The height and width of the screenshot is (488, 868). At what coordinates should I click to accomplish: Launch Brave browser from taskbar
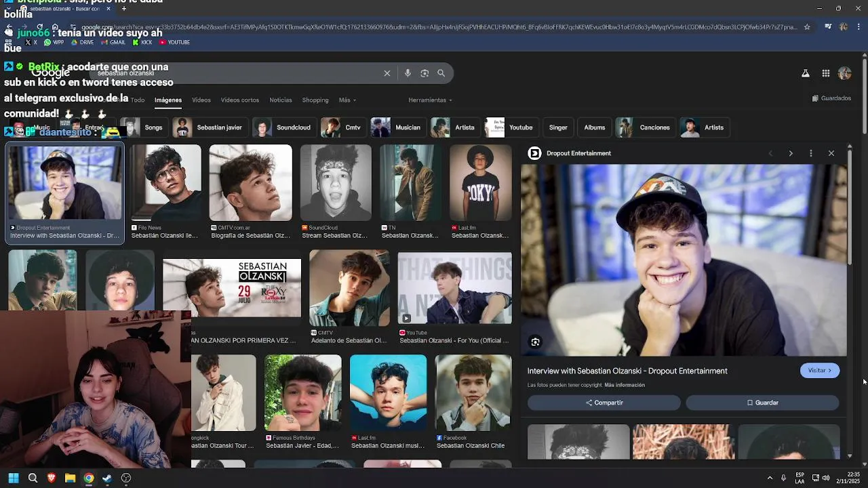(x=52, y=478)
